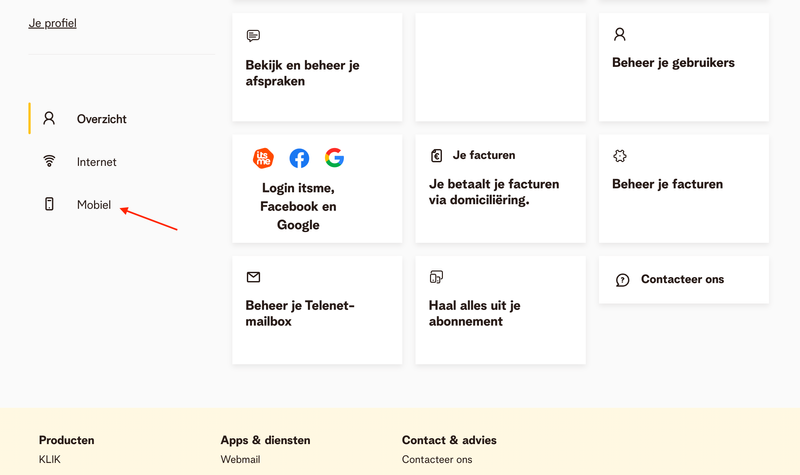This screenshot has width=800, height=475.
Task: Select Mobiel in the sidebar
Action: coord(94,205)
